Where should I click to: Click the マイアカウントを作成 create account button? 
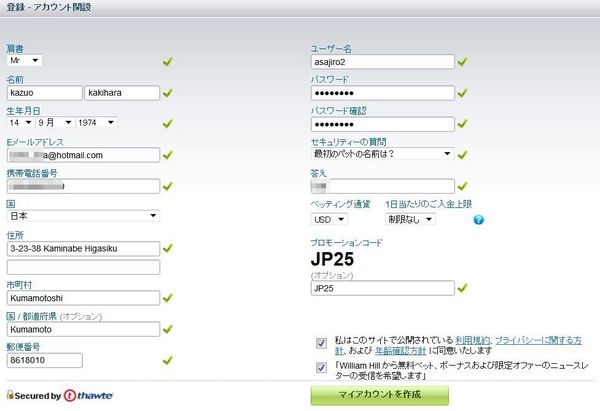380,395
